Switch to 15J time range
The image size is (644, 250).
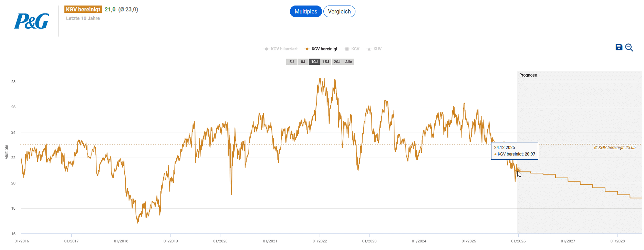coord(326,62)
